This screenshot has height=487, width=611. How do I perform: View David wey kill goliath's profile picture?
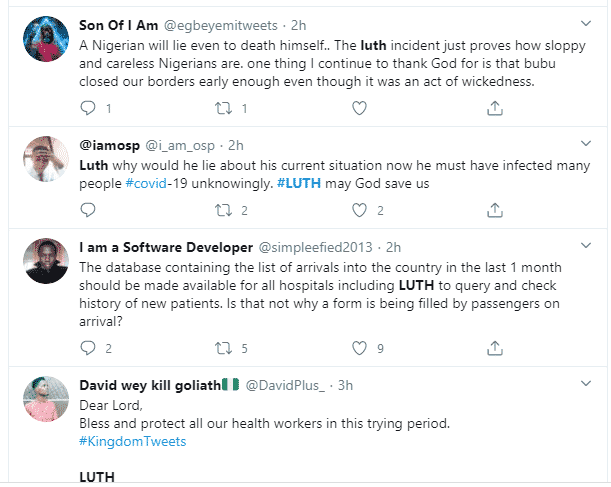tap(44, 400)
